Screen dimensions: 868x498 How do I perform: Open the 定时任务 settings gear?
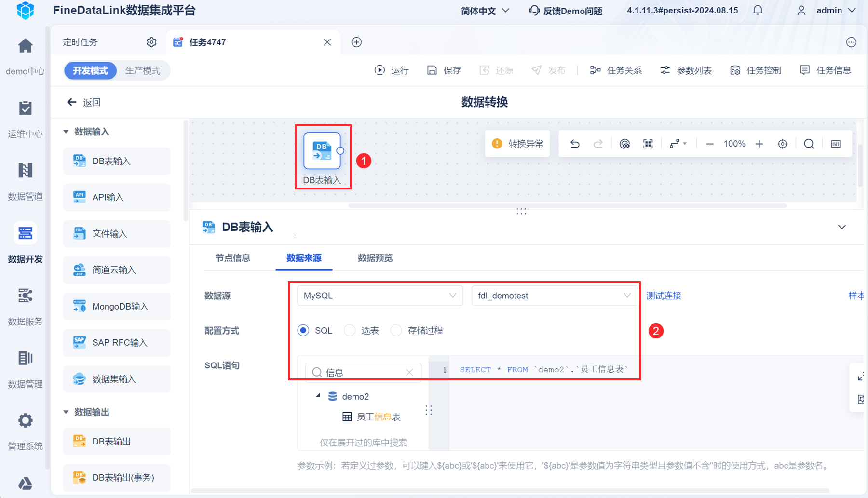point(151,42)
